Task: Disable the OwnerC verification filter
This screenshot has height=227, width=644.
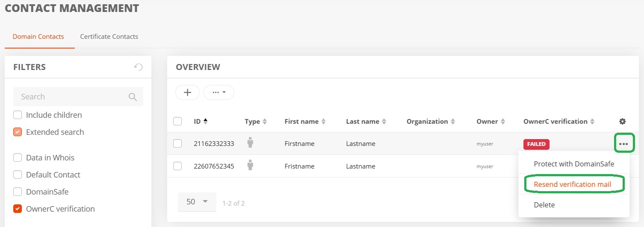Action: (18, 209)
